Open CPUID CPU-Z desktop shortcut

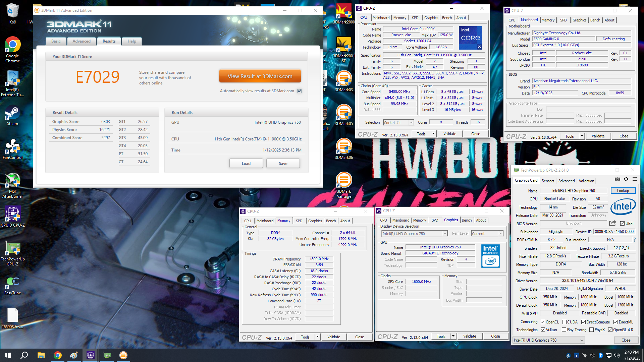click(12, 217)
